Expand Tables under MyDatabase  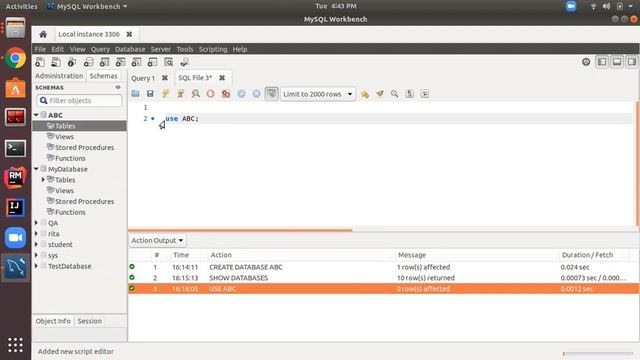[43, 180]
